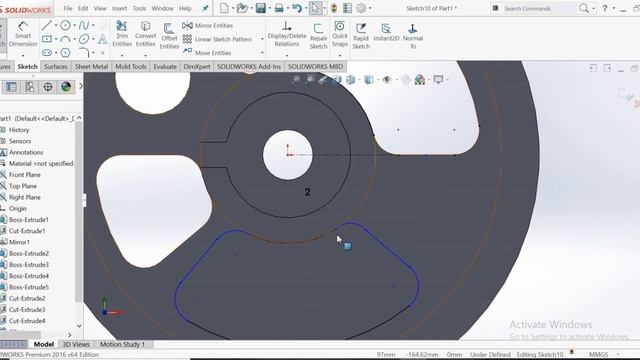
Task: Expand the Options gear dropdown arrow
Action: [x=370, y=8]
